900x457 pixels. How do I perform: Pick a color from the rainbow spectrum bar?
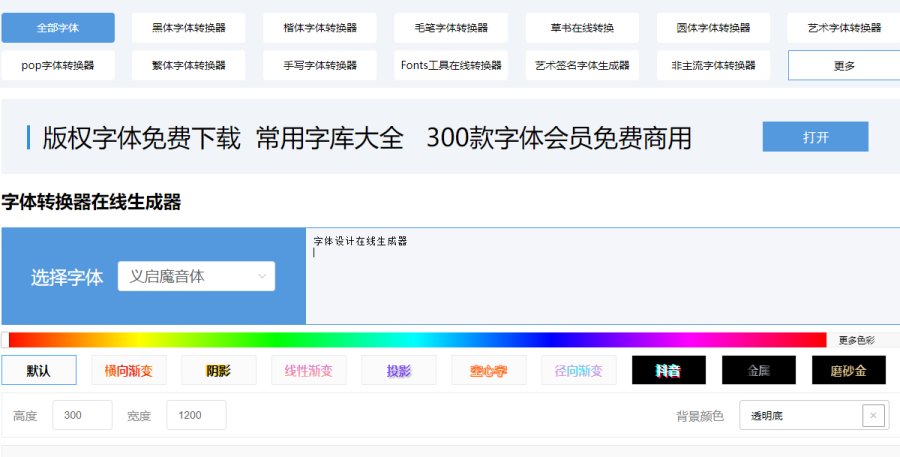417,340
